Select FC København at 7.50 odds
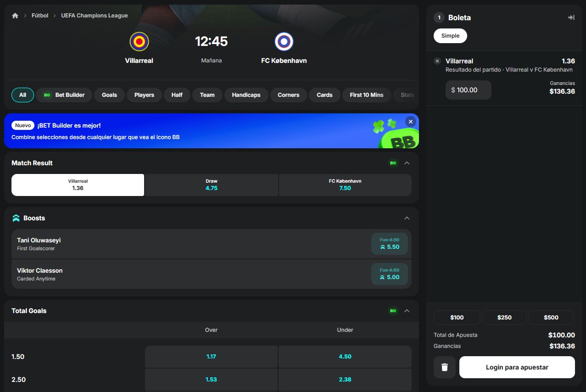This screenshot has height=392, width=586. [x=345, y=185]
